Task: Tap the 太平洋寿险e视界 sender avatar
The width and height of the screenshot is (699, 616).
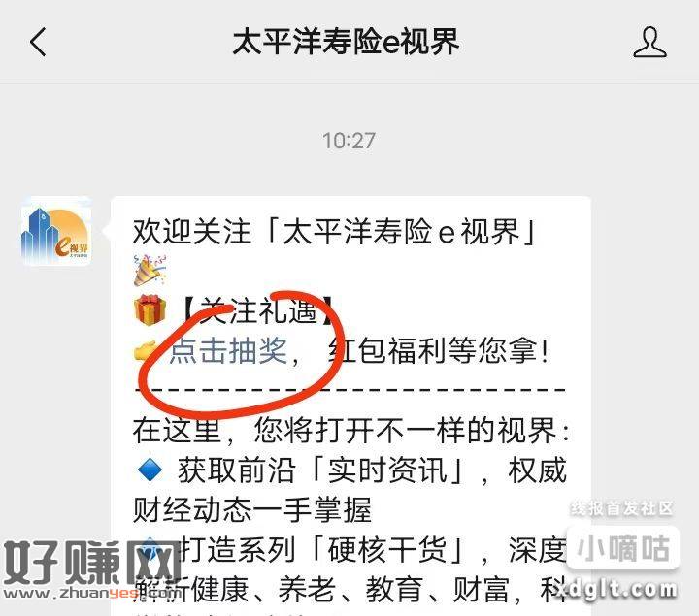Action: point(56,231)
